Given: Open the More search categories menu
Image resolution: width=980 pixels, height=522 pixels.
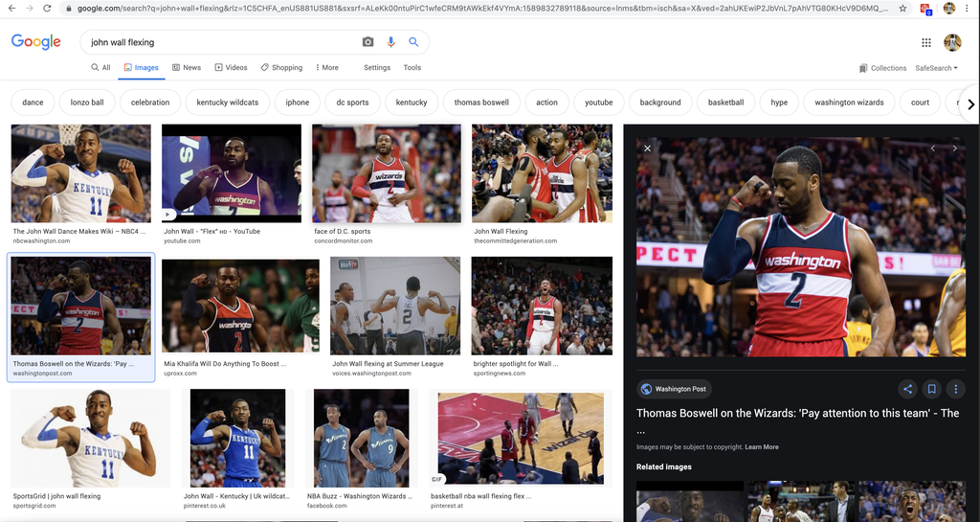Looking at the screenshot, I should (326, 67).
